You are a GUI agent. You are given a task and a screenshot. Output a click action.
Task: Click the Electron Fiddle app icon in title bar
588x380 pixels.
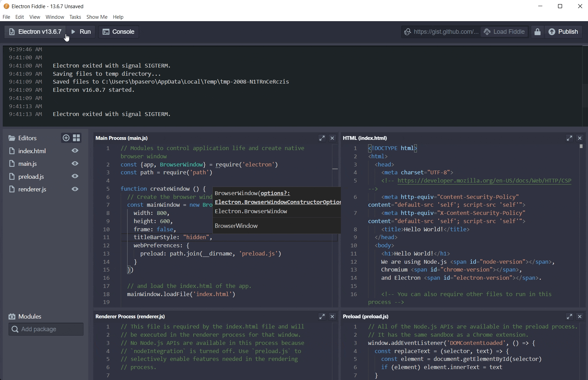[x=6, y=6]
